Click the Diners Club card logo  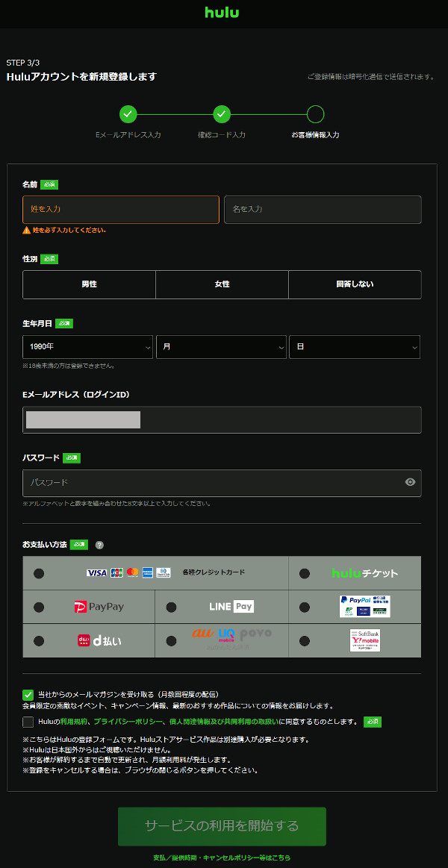(x=164, y=573)
